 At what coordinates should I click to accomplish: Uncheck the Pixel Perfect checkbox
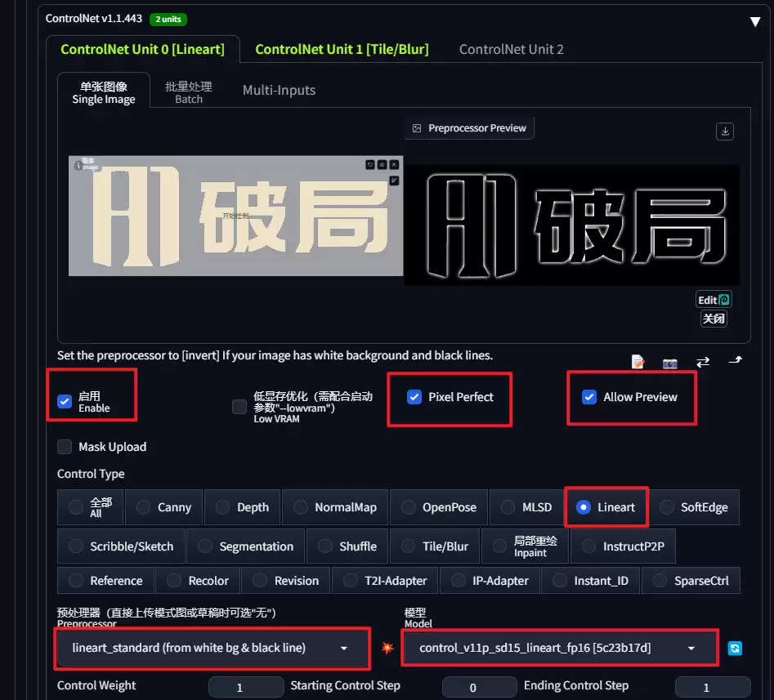pyautogui.click(x=414, y=397)
